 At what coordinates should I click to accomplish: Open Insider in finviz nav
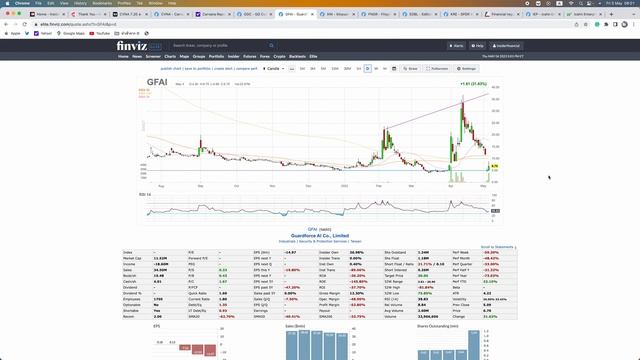(x=233, y=56)
